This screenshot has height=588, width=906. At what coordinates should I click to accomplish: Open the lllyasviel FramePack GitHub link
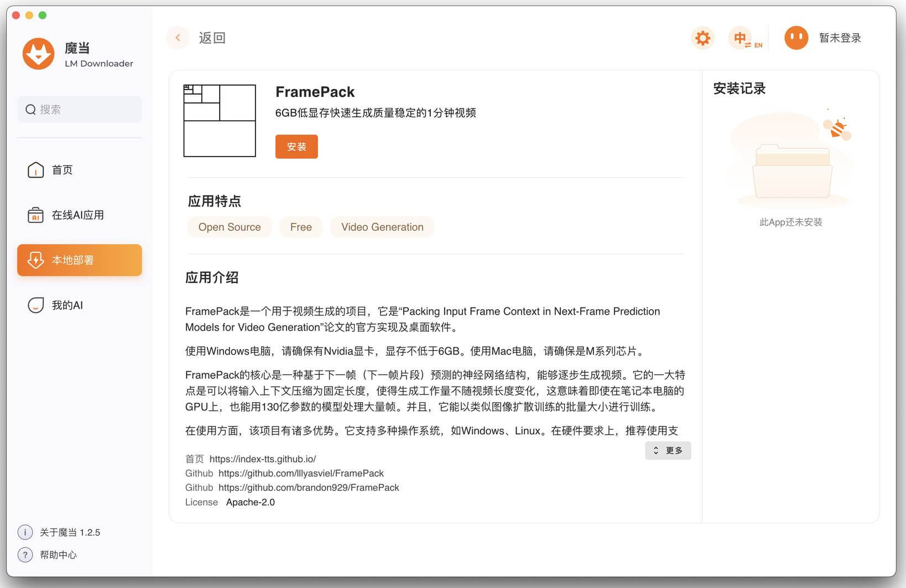(301, 473)
